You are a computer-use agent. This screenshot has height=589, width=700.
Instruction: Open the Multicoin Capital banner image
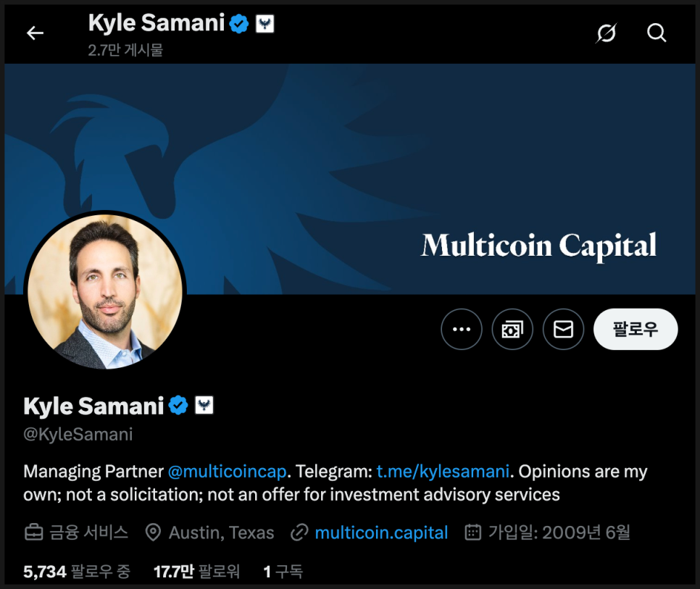click(349, 179)
